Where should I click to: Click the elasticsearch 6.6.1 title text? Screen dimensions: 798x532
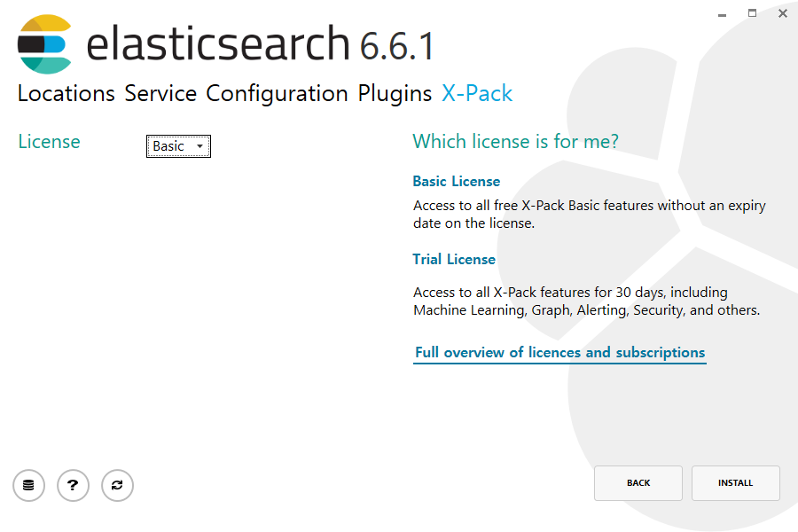click(260, 44)
